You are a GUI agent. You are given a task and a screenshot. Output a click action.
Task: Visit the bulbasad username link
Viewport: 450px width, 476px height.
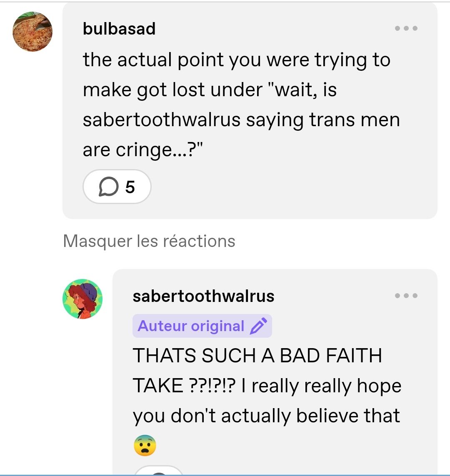coord(119,29)
